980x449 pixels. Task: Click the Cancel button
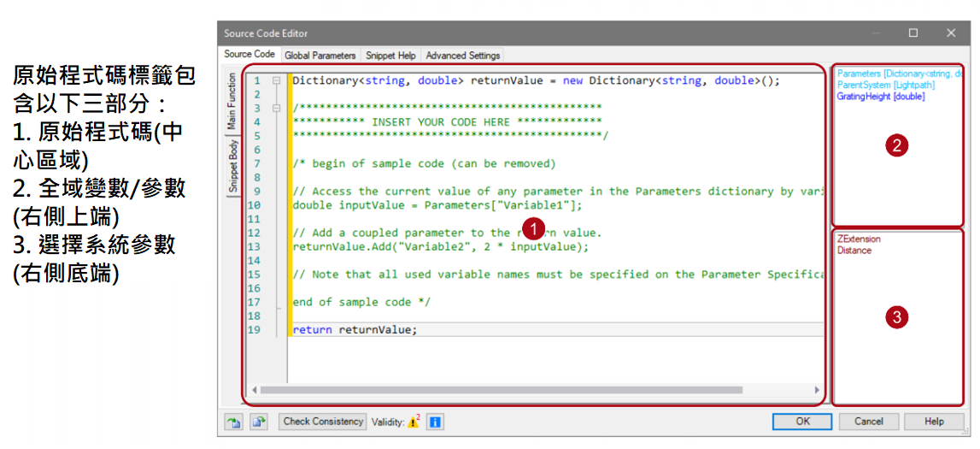(869, 422)
